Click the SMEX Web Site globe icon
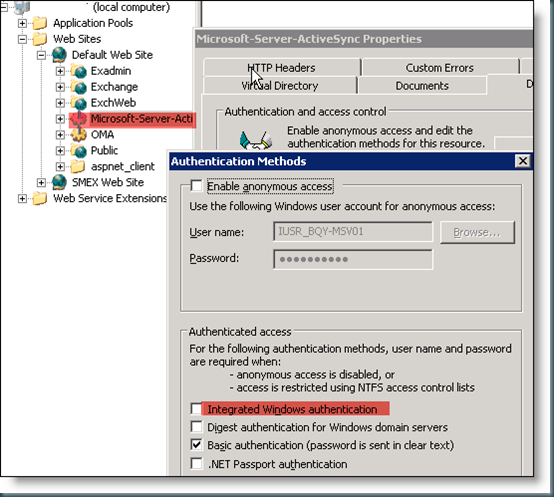 point(59,182)
